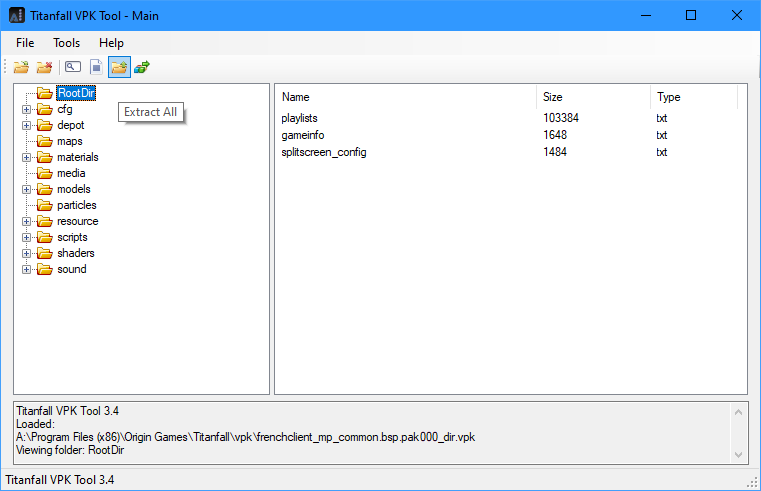Select the RootDir tree item
The image size is (761, 491).
pyautogui.click(x=76, y=93)
